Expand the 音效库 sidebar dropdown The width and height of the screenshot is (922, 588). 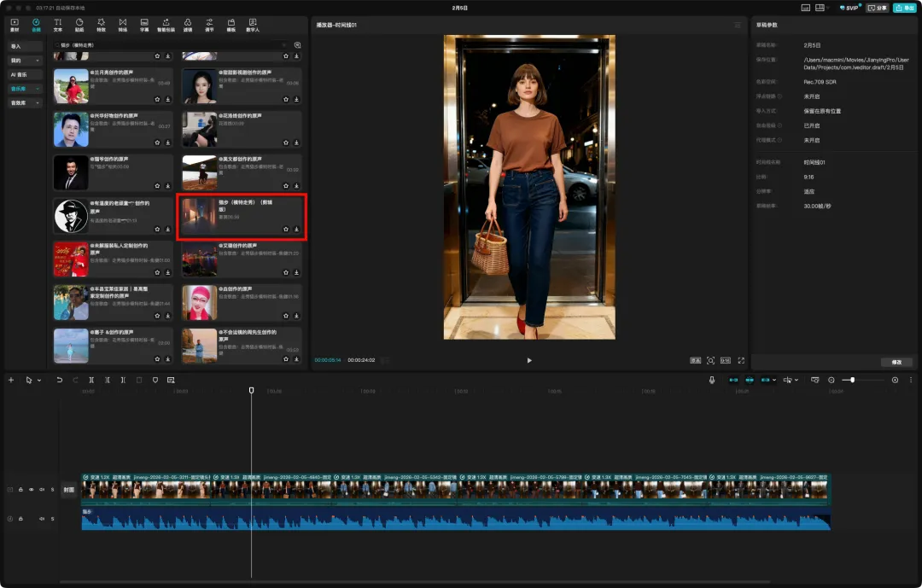[37, 102]
